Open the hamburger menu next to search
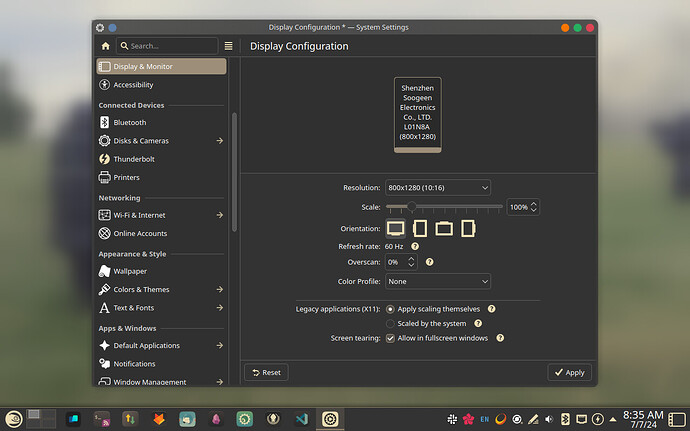The width and height of the screenshot is (690, 431). click(228, 46)
